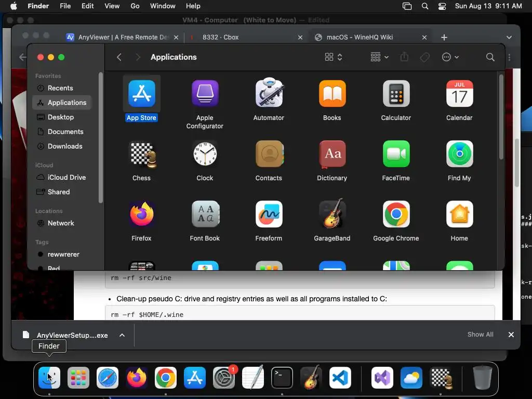Viewport: 532px width, 399px height.
Task: Open Downloads in the Finder sidebar
Action: (61, 146)
